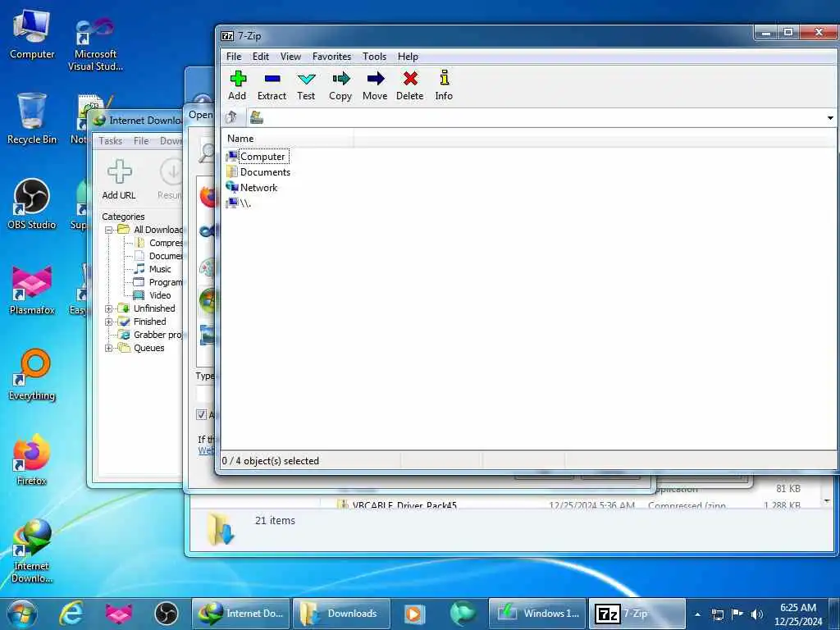Show hidden system tray icons

point(697,614)
